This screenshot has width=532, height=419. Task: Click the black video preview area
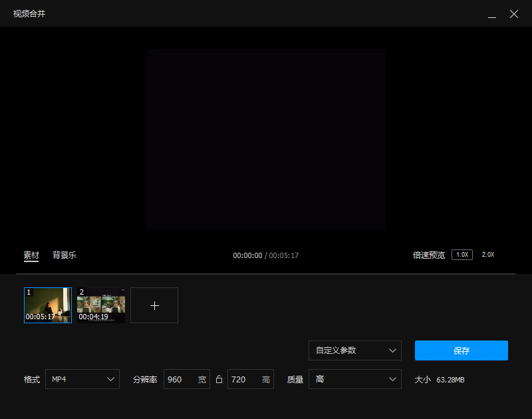[x=266, y=138]
